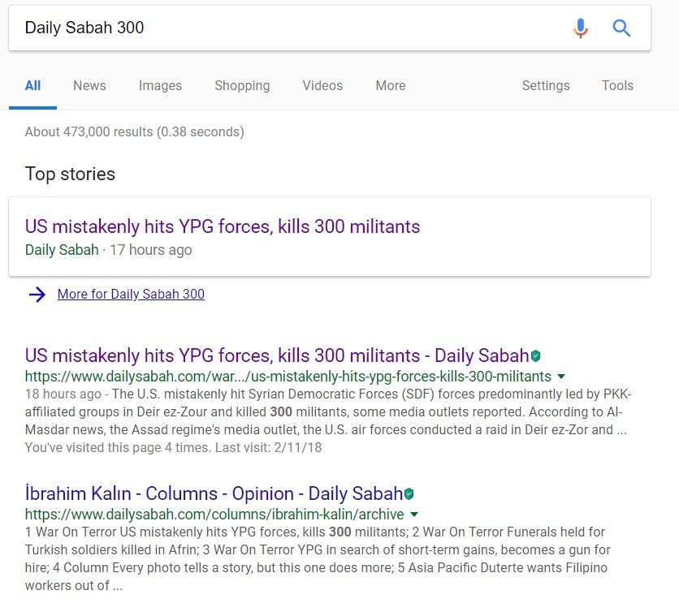Click into search box containing Daily Sabah 300

(x=295, y=28)
